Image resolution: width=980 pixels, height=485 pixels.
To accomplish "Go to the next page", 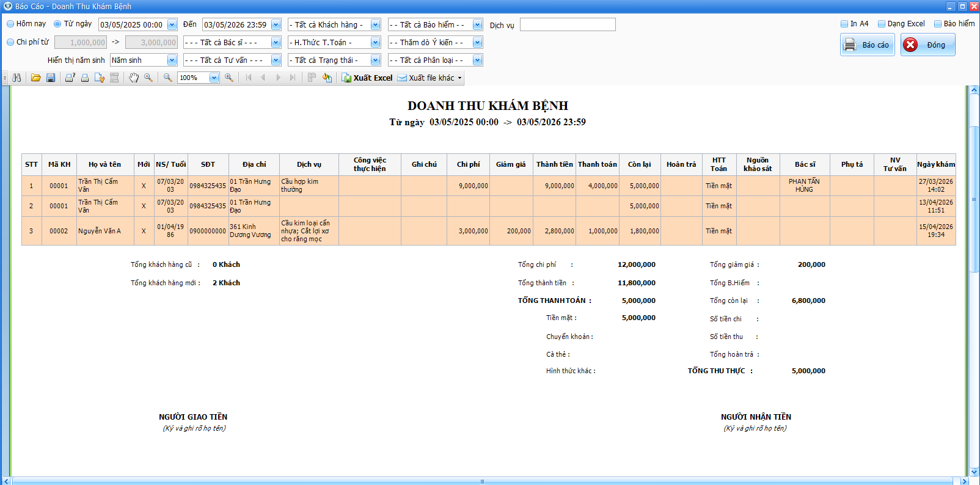I will (278, 78).
